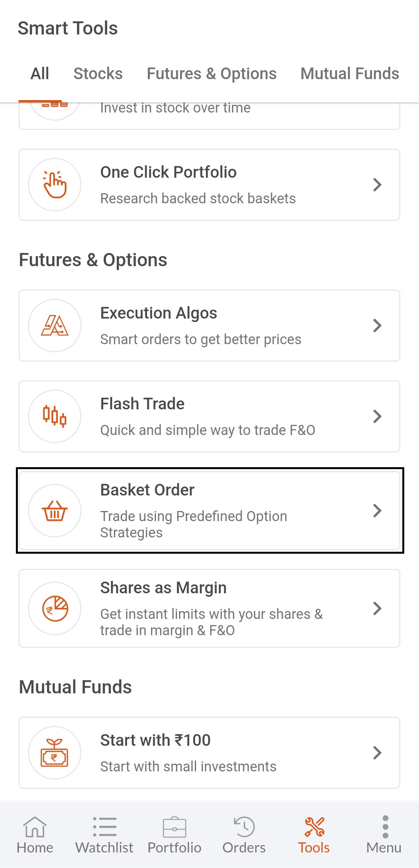
Task: Tap the One Click Portfolio hand icon
Action: tap(55, 185)
